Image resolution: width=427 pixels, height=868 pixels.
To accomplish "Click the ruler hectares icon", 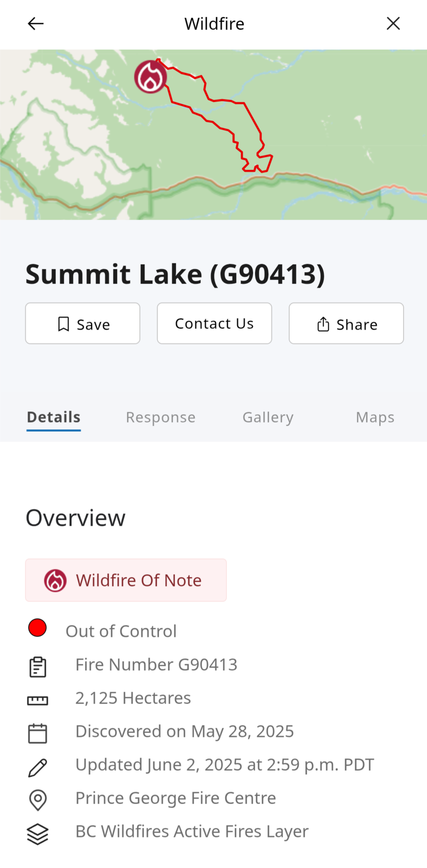I will tap(38, 701).
